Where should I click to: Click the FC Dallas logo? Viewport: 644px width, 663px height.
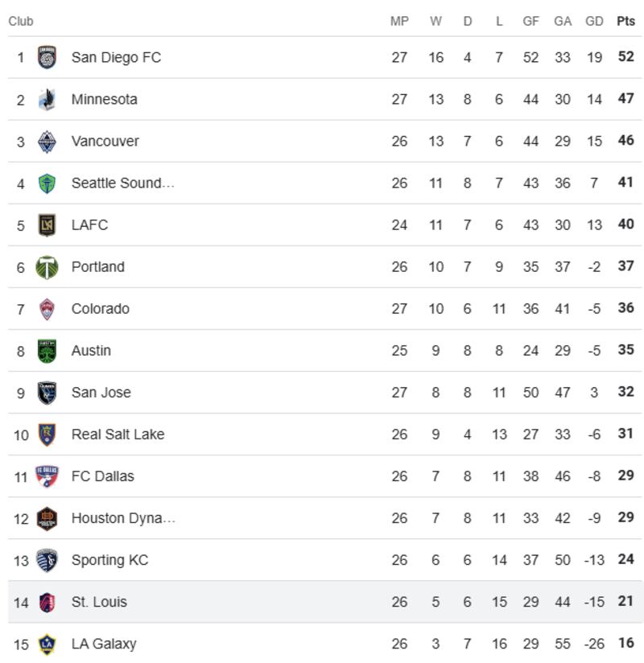(47, 476)
